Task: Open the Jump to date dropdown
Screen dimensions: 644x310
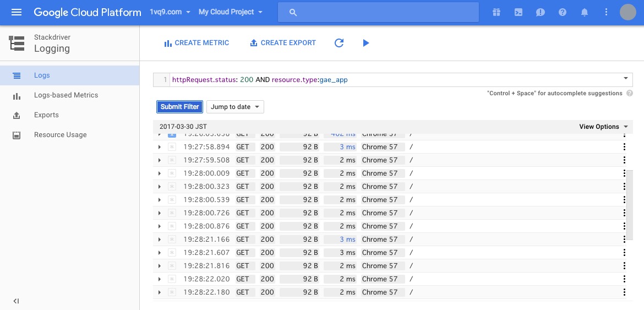Action: point(235,107)
